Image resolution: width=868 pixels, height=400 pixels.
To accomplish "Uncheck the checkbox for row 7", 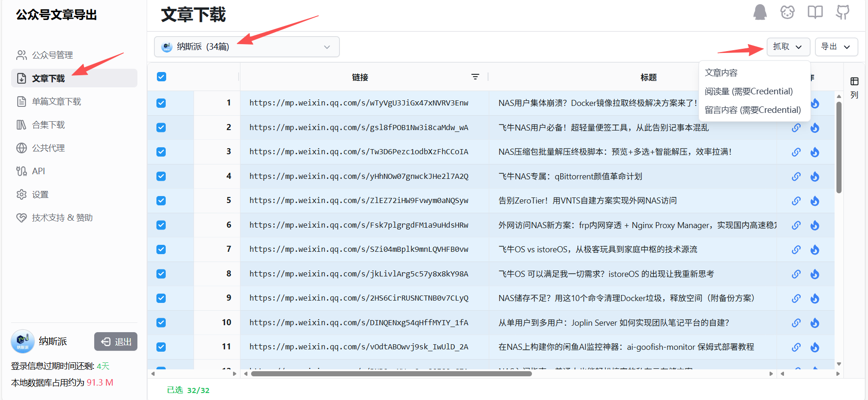I will tap(161, 249).
